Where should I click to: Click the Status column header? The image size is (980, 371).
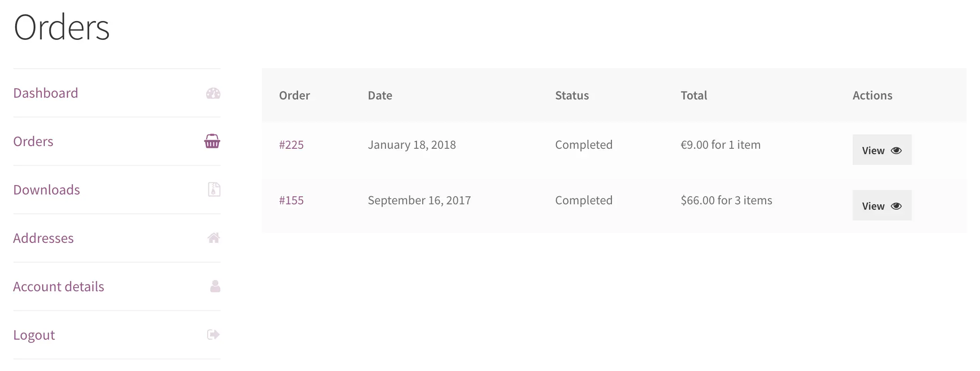pos(572,95)
